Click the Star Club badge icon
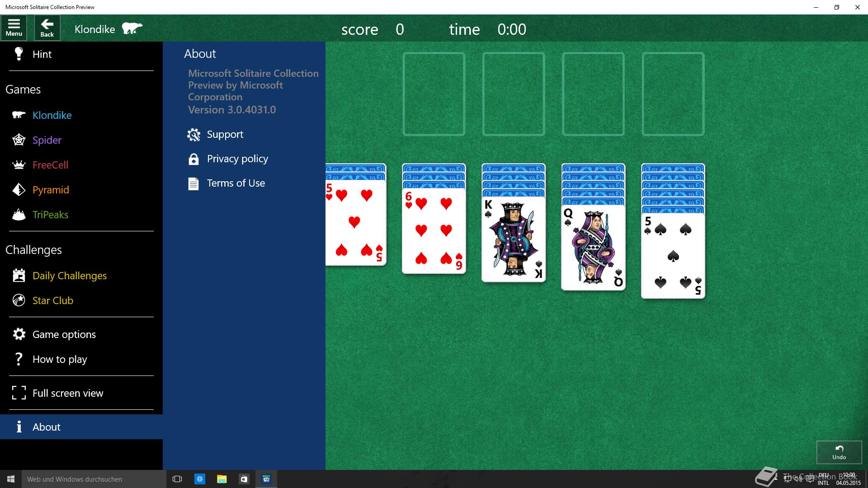This screenshot has width=868, height=488. click(x=19, y=300)
